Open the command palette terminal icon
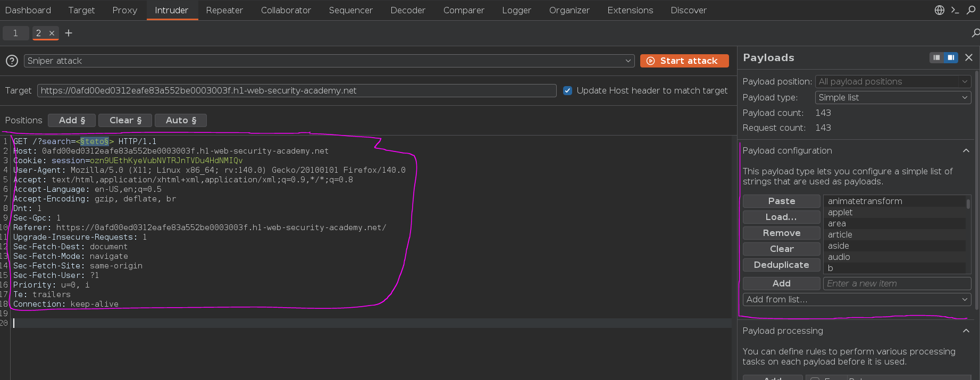This screenshot has height=380, width=980. point(955,10)
